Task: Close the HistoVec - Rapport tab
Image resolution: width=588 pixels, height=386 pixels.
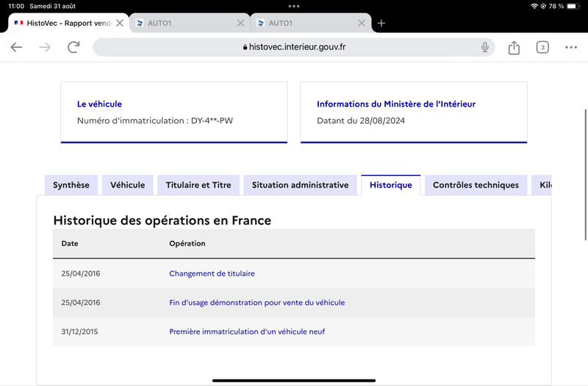Action: [120, 24]
